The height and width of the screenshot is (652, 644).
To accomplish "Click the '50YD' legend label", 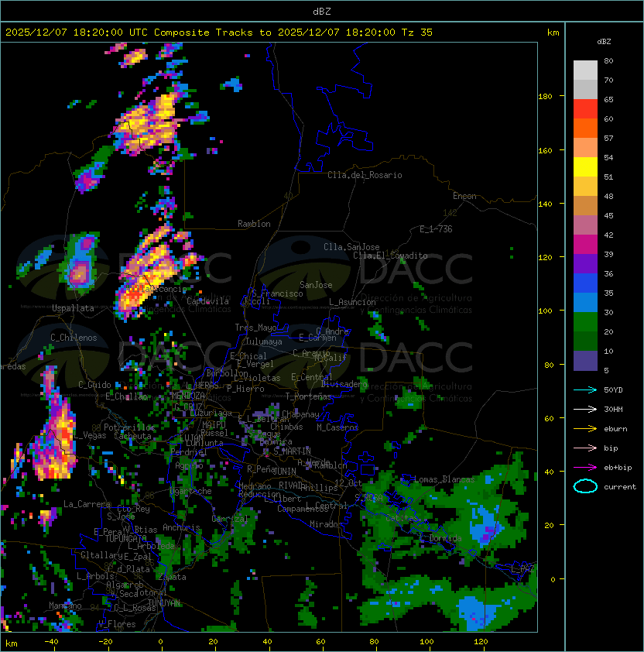I will pos(613,389).
